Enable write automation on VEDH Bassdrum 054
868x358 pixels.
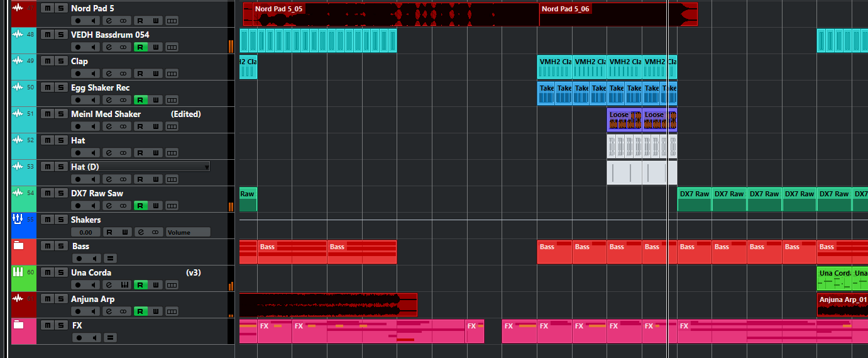coord(155,47)
